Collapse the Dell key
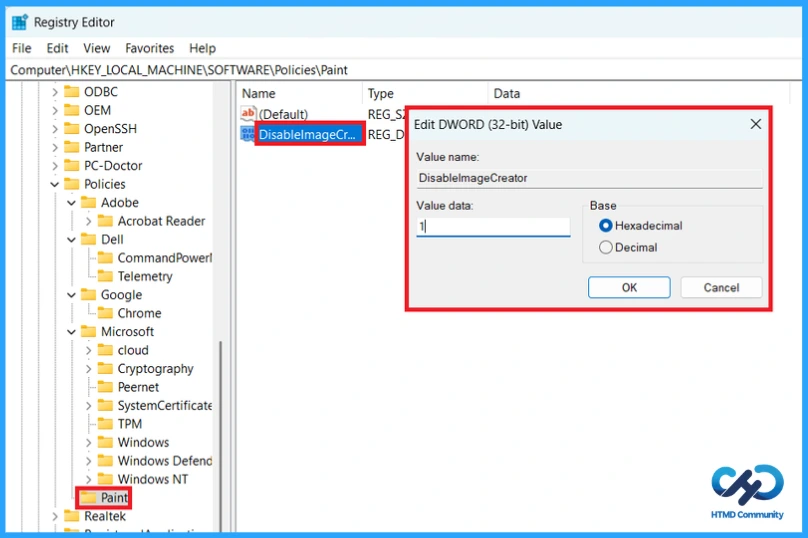The image size is (808, 538). 72,240
